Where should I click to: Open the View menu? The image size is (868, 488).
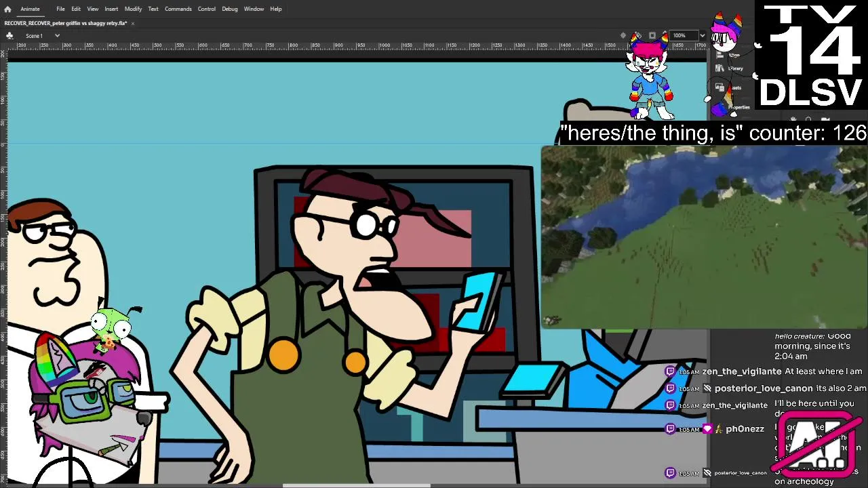click(x=93, y=9)
